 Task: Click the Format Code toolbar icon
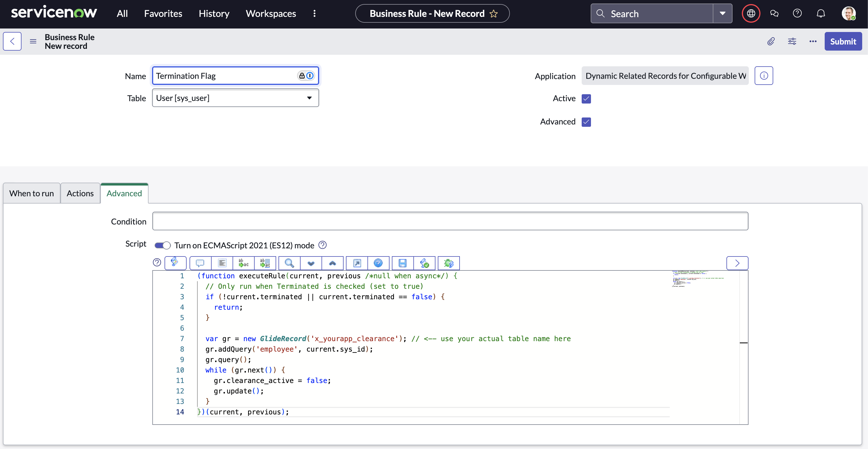pyautogui.click(x=222, y=263)
